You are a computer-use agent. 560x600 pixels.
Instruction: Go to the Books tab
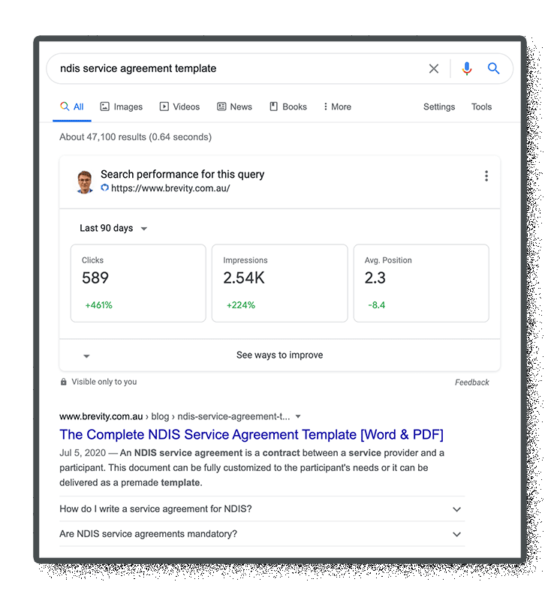pyautogui.click(x=288, y=107)
